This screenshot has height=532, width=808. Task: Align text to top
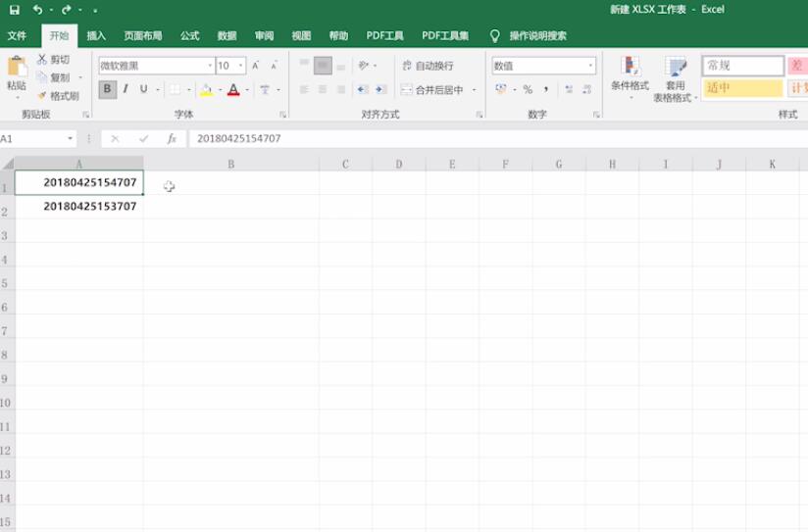[304, 65]
